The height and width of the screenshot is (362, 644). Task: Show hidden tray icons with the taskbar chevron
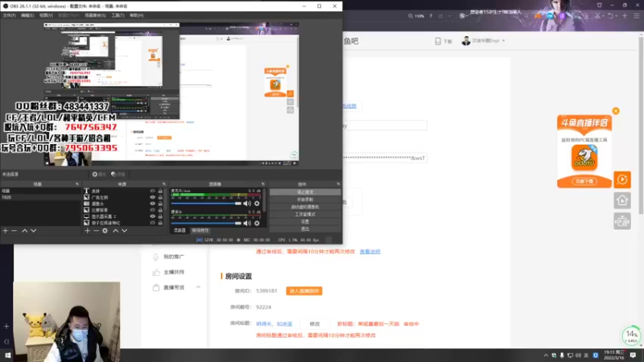[546, 356]
